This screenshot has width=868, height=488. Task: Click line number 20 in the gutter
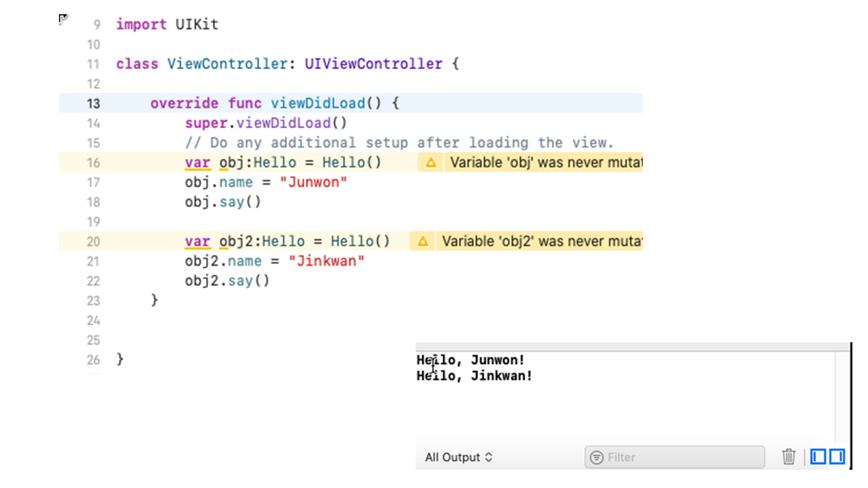93,241
